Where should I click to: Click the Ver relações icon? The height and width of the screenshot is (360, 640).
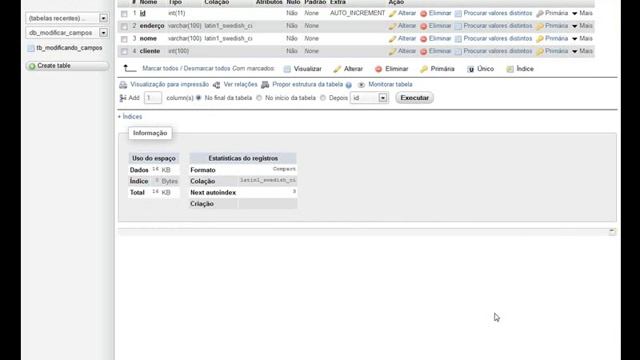217,85
